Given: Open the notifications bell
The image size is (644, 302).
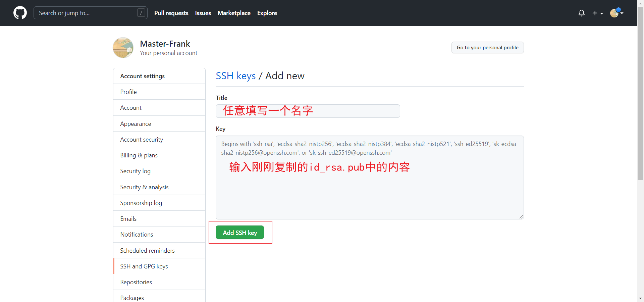Looking at the screenshot, I should tap(582, 13).
